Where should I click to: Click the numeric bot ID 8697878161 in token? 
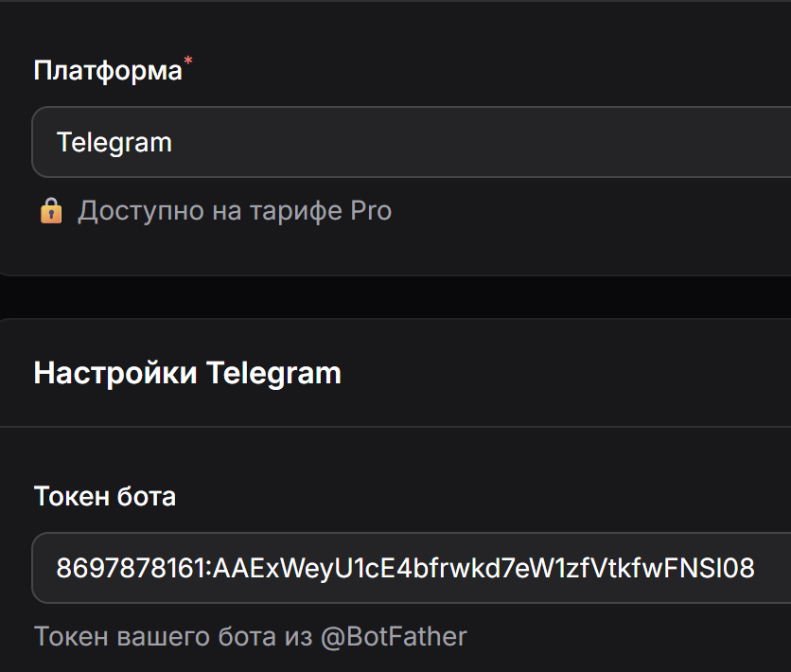(x=131, y=568)
